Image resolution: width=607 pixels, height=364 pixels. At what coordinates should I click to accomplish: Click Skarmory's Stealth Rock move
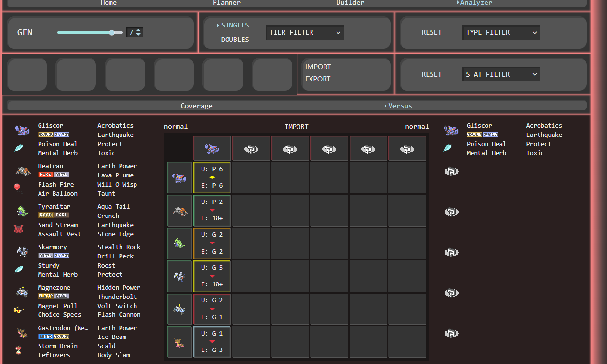click(119, 247)
